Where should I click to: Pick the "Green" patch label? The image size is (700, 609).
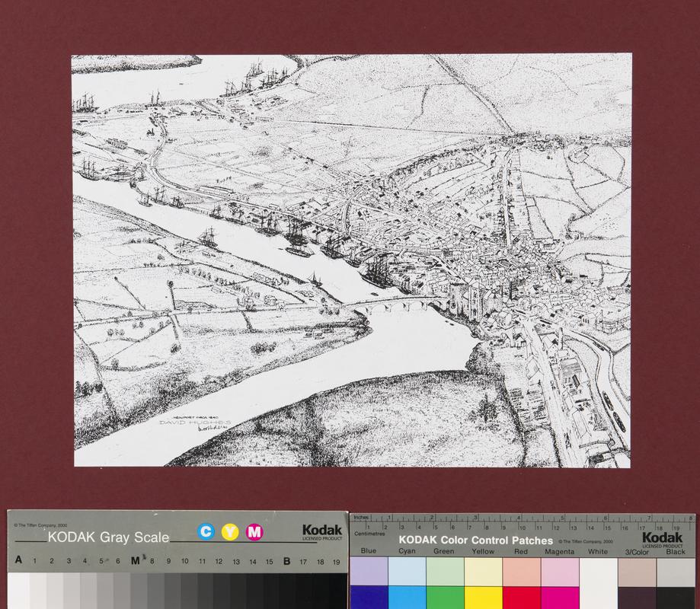click(x=446, y=550)
